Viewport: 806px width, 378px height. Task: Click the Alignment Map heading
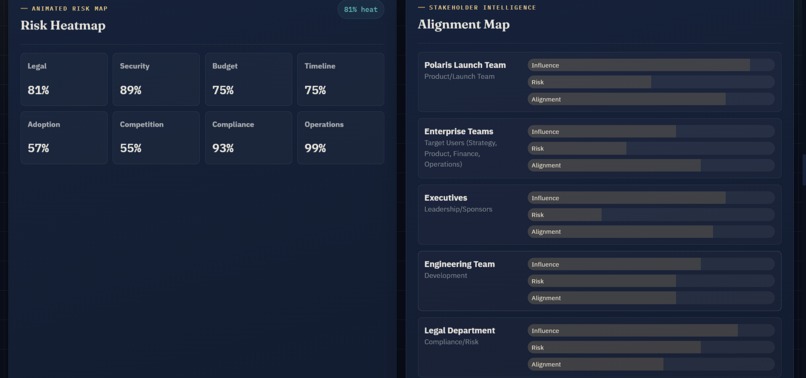click(x=464, y=24)
